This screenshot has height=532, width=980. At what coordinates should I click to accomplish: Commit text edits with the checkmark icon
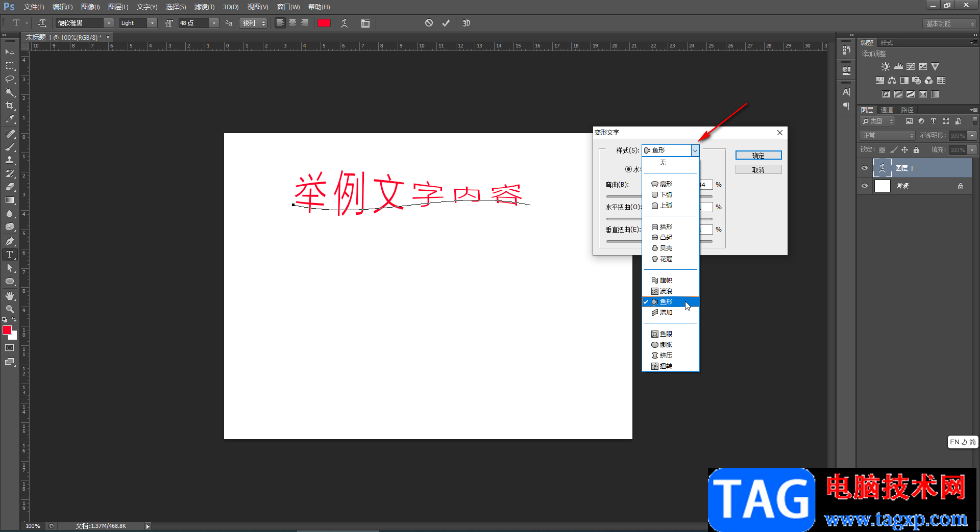click(446, 23)
